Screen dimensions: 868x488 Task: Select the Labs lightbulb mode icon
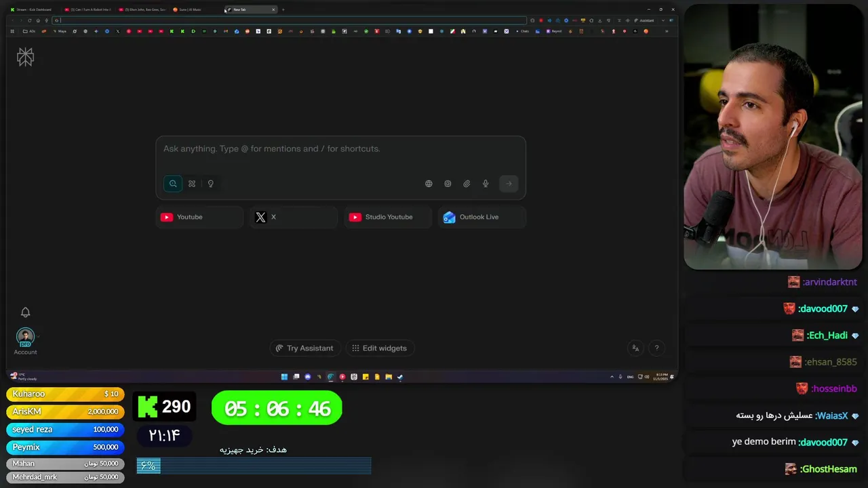point(210,184)
